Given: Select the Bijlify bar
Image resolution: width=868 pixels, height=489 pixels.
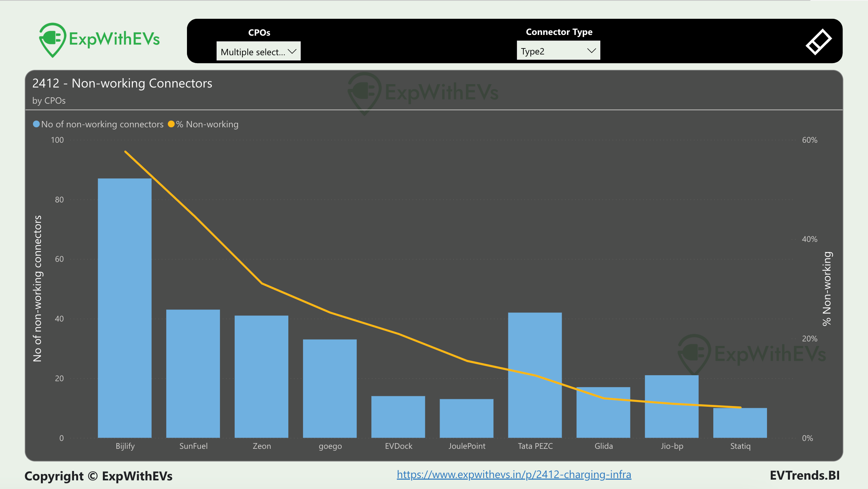Looking at the screenshot, I should coord(125,308).
